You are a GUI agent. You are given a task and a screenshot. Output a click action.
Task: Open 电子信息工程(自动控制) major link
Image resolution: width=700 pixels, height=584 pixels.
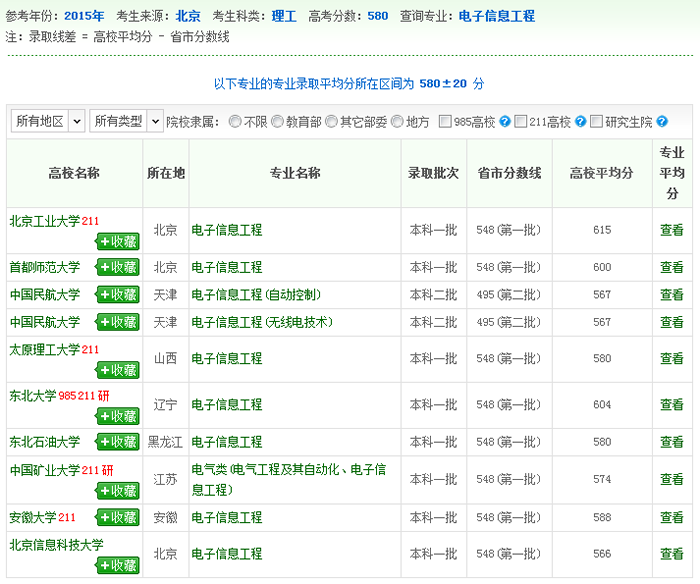(x=256, y=295)
